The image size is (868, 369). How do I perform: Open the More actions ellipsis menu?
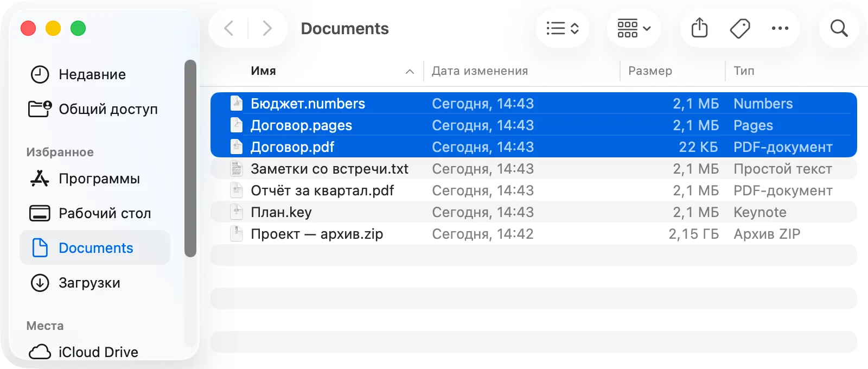pyautogui.click(x=780, y=28)
